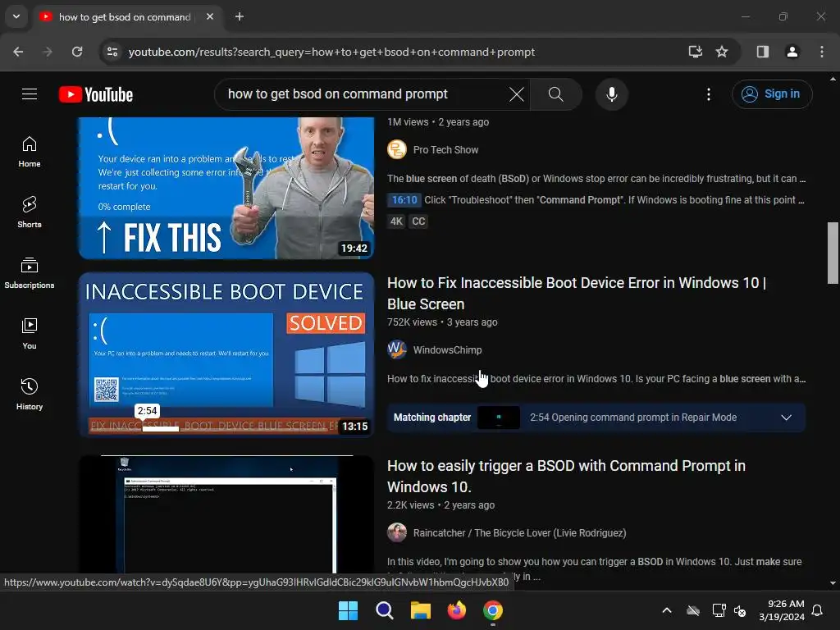
Task: Open Shorts in the sidebar
Action: click(30, 212)
